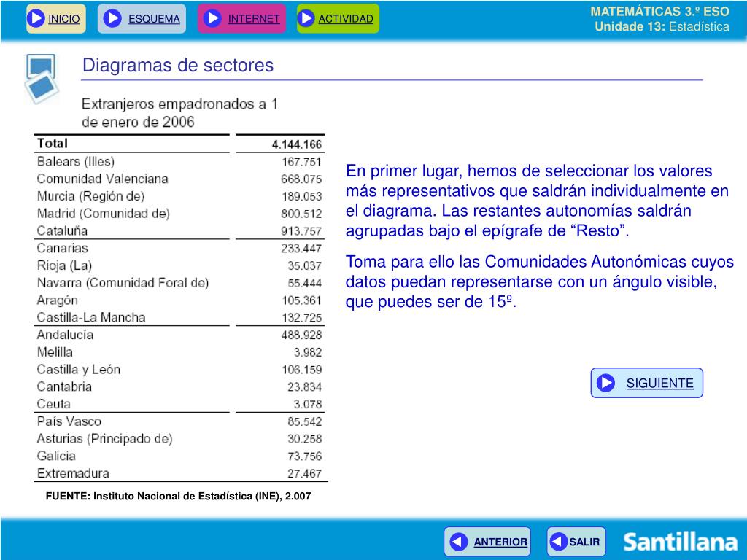747x560 pixels.
Task: Select the 'Asturias (Principado de)' row
Action: tap(179, 438)
